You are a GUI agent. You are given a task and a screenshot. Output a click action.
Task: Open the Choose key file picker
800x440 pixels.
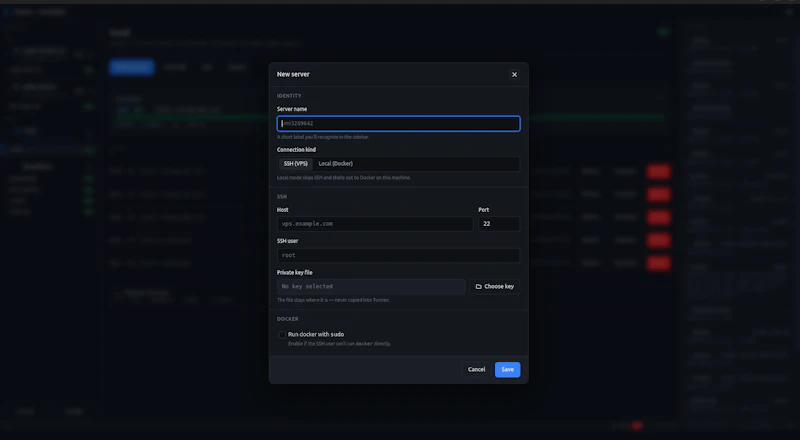tap(495, 286)
